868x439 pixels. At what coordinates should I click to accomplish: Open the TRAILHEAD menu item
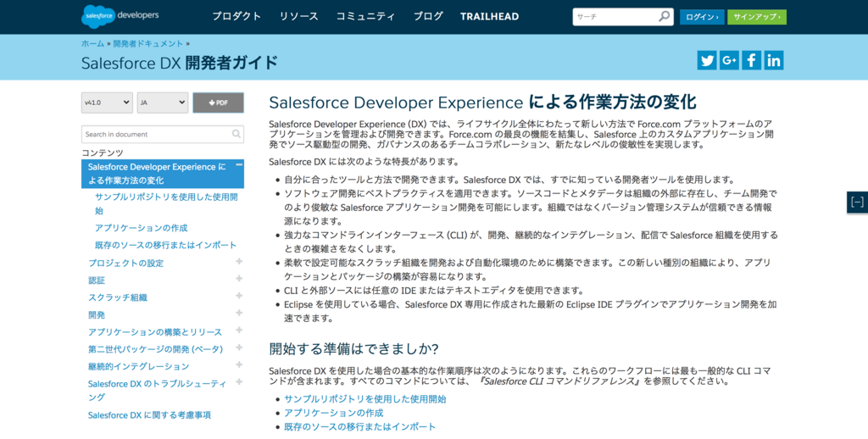pyautogui.click(x=489, y=17)
